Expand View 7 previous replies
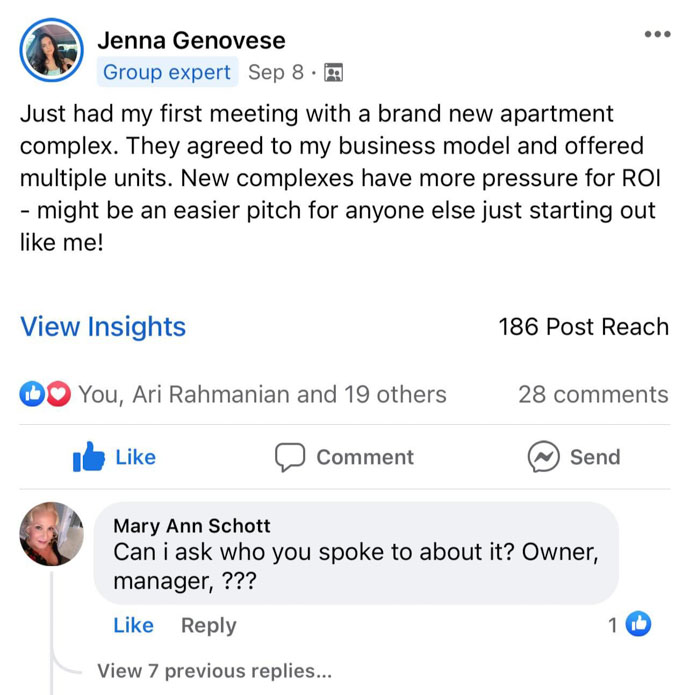 point(214,670)
